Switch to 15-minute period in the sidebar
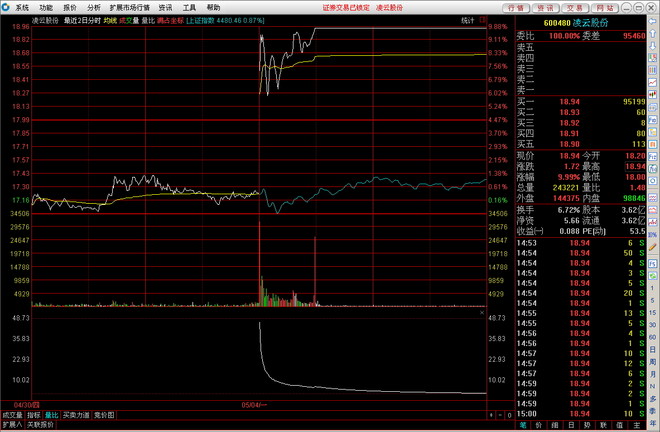Screen dimensions: 660x432 click(x=653, y=312)
